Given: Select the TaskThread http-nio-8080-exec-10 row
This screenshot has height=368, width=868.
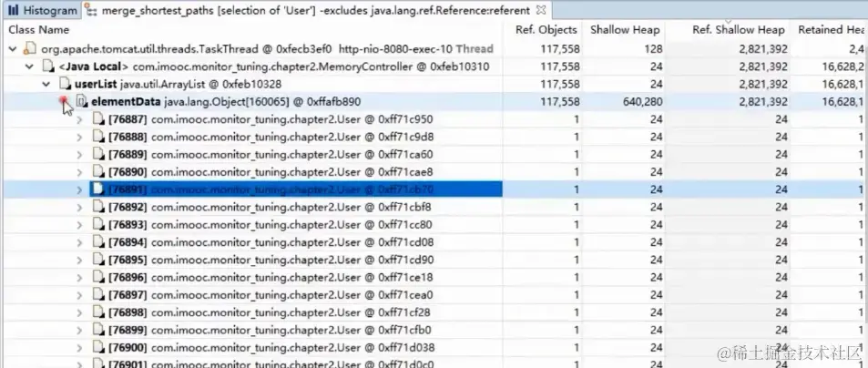Looking at the screenshot, I should (x=434, y=49).
